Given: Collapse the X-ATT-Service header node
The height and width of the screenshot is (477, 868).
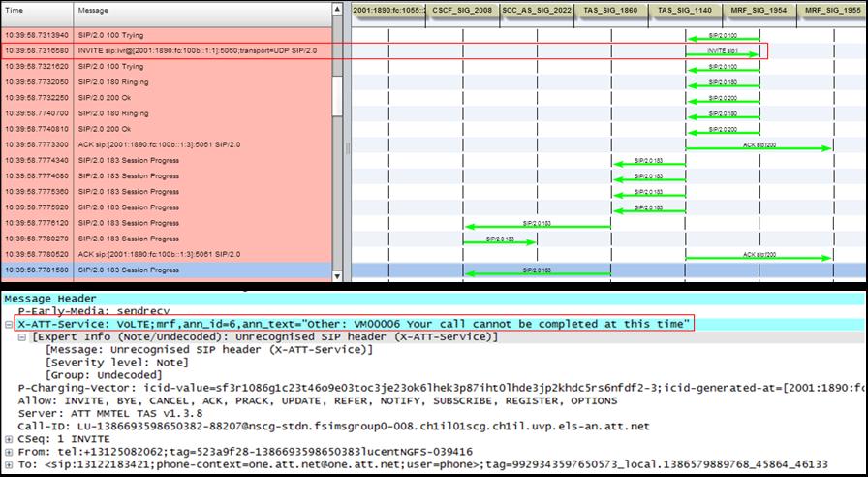Looking at the screenshot, I should click(9, 324).
